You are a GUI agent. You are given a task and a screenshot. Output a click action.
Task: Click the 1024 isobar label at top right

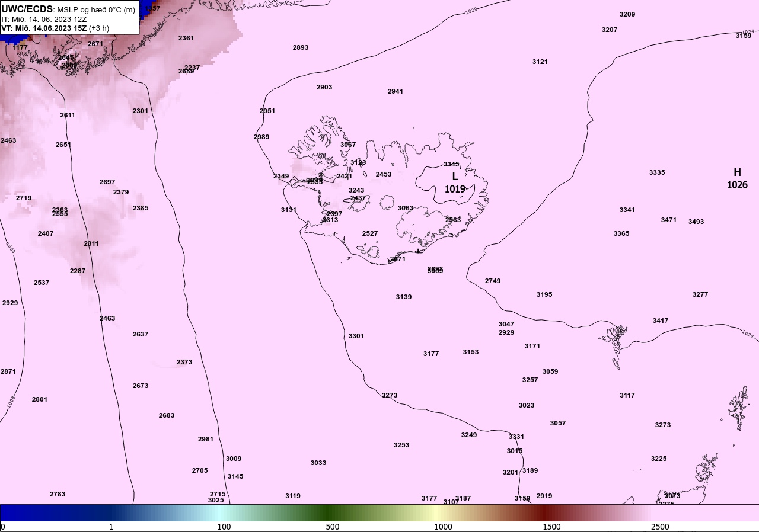pyautogui.click(x=748, y=31)
